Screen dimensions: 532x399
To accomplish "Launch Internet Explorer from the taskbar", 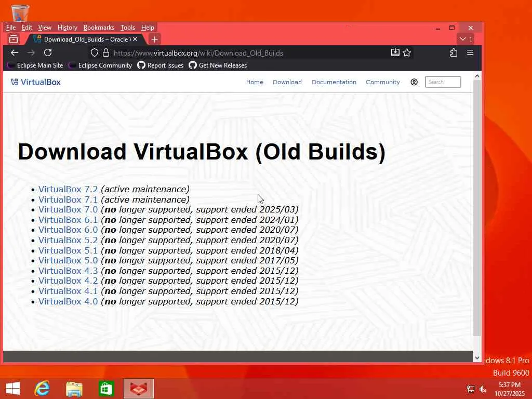I will click(x=43, y=389).
